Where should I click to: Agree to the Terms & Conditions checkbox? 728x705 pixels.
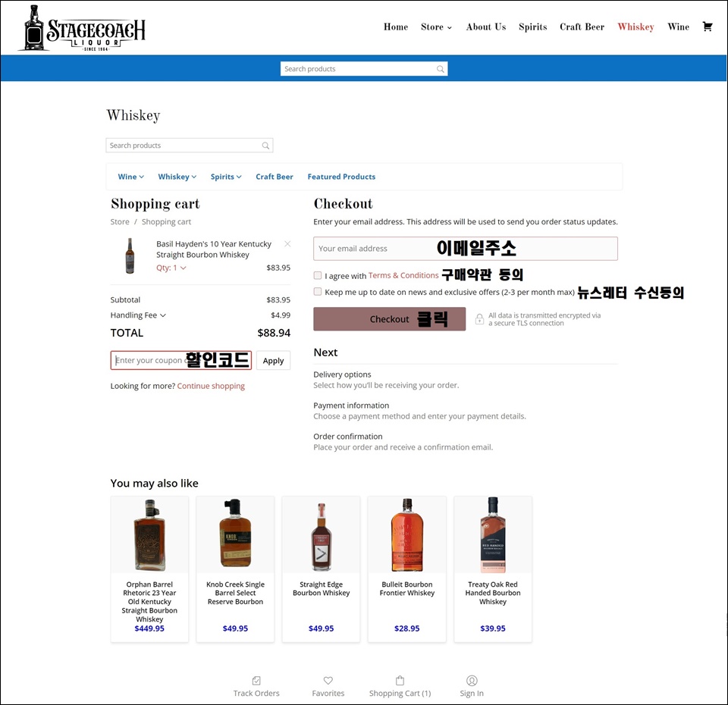pos(318,276)
